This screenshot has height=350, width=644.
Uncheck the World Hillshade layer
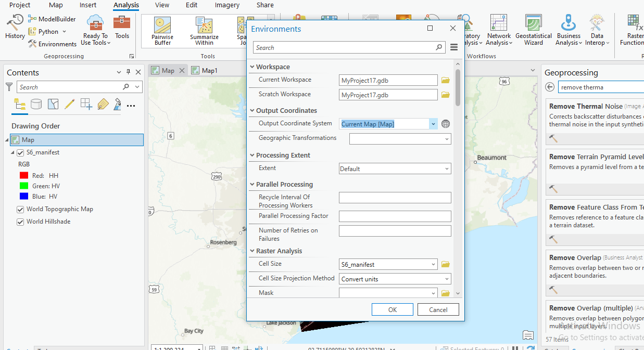(x=20, y=222)
